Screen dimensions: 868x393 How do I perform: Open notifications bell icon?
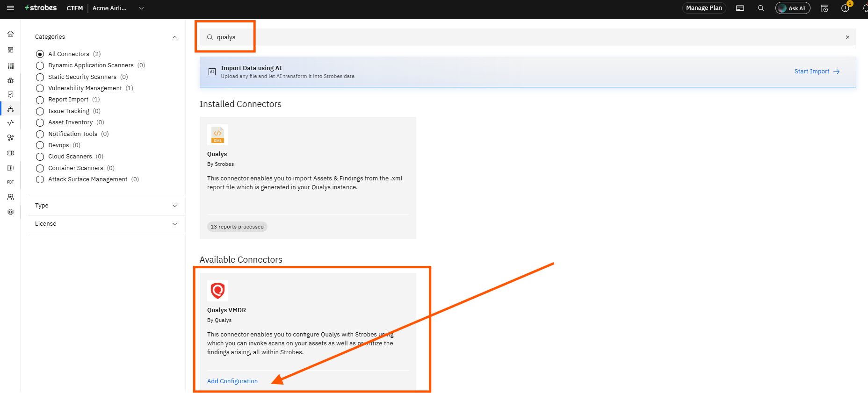click(865, 8)
